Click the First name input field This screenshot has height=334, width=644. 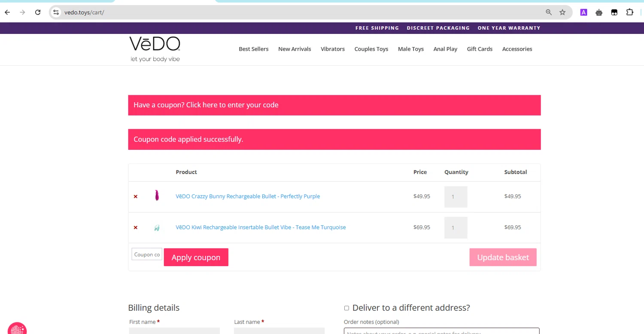[174, 331]
